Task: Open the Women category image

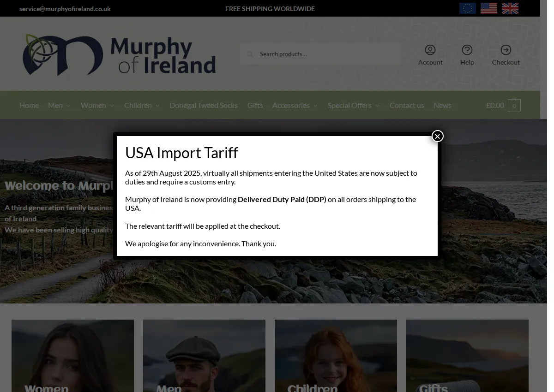Action: pos(72,356)
